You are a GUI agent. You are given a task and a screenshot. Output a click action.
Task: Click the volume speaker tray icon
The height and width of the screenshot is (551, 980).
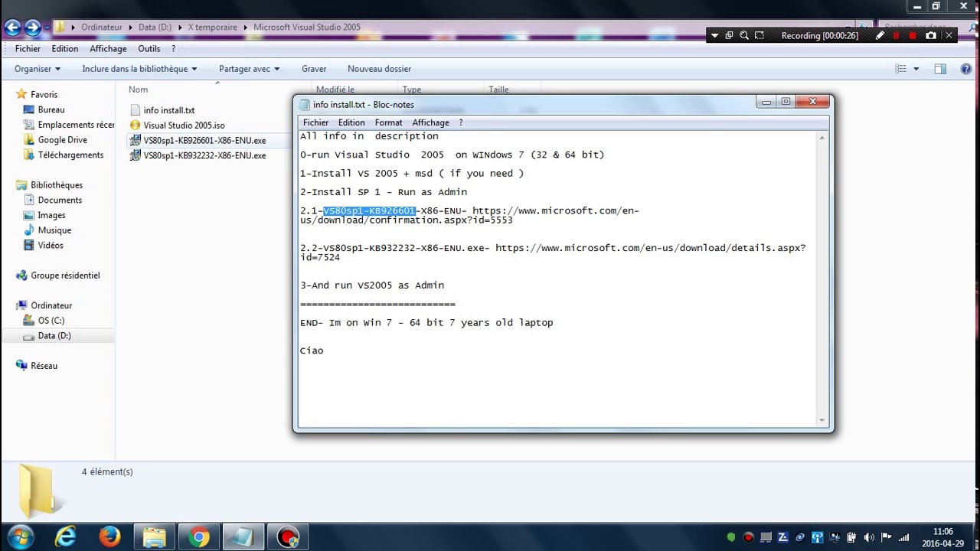[869, 537]
